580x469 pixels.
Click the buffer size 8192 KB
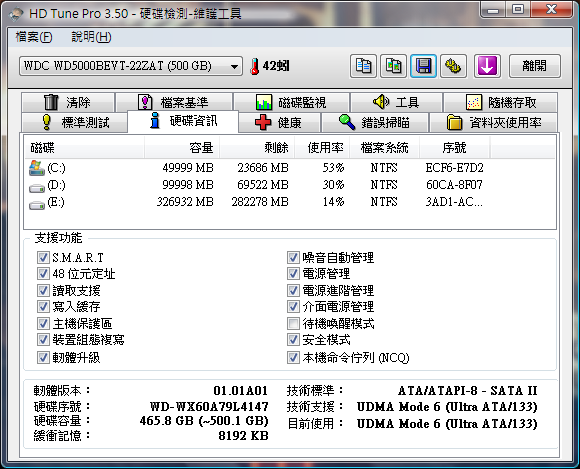(243, 436)
